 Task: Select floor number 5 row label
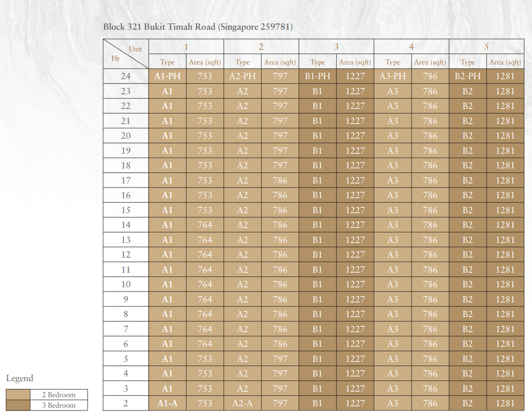coord(126,359)
